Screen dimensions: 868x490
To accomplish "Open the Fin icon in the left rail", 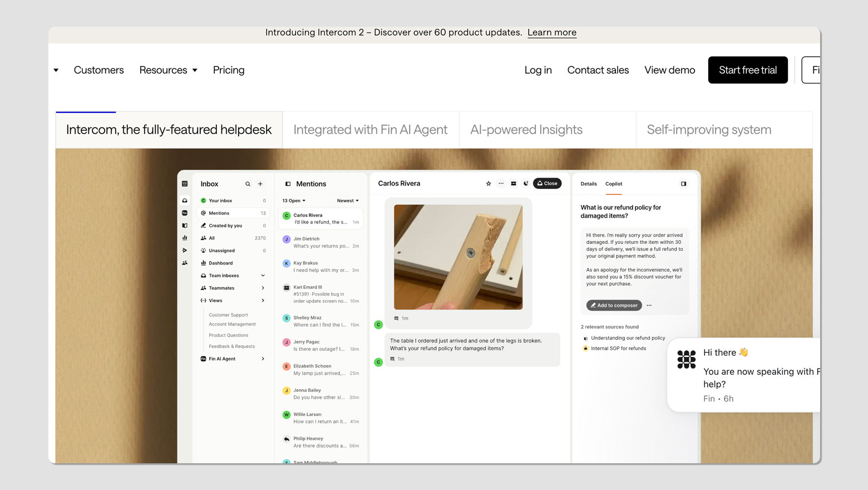I will (x=185, y=213).
